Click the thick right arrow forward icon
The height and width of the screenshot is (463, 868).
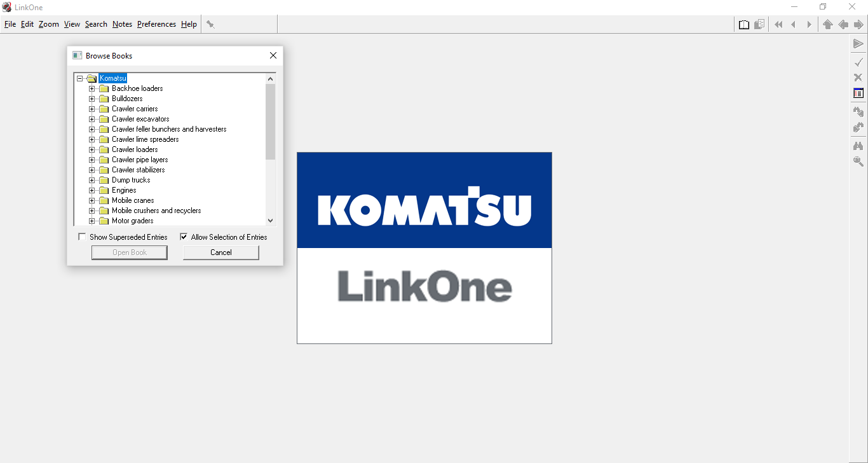coord(858,24)
